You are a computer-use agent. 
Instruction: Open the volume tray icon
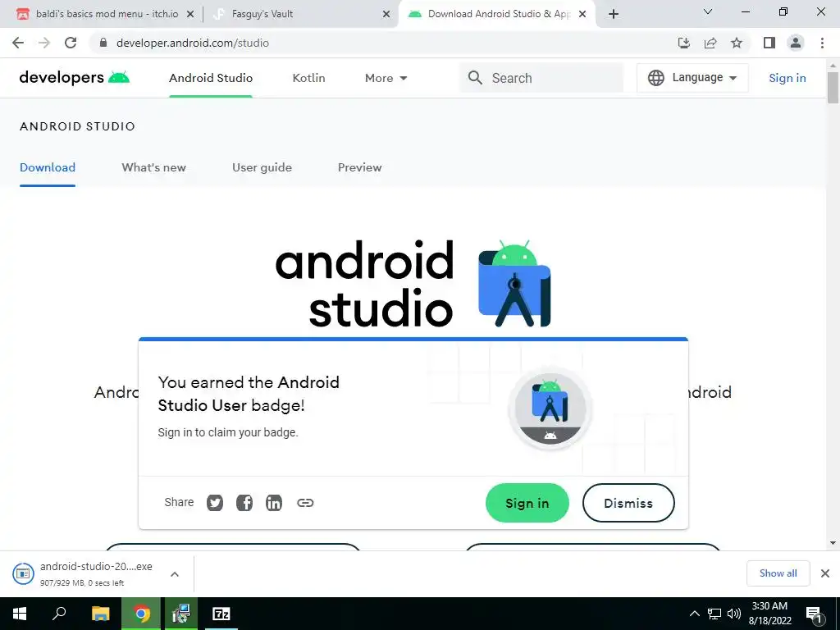coord(733,614)
